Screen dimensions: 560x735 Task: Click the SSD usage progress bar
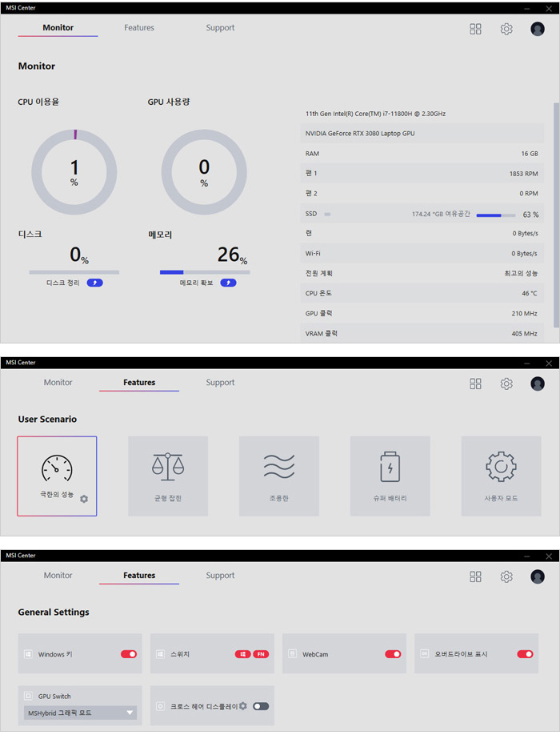[x=496, y=215]
